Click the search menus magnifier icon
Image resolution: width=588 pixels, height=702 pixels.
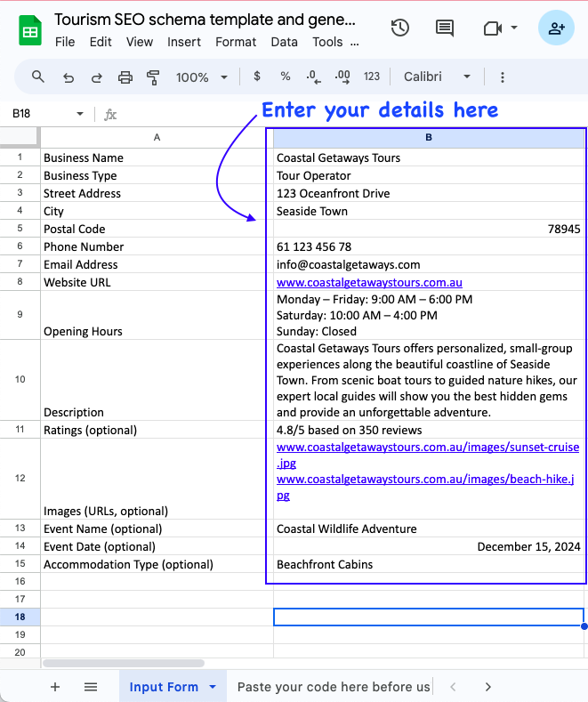click(x=38, y=77)
